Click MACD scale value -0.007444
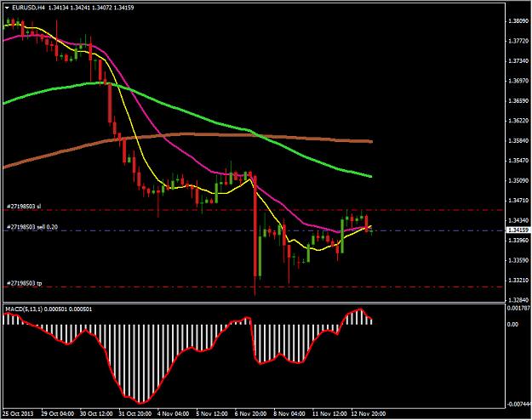The width and height of the screenshot is (532, 420). (x=518, y=404)
